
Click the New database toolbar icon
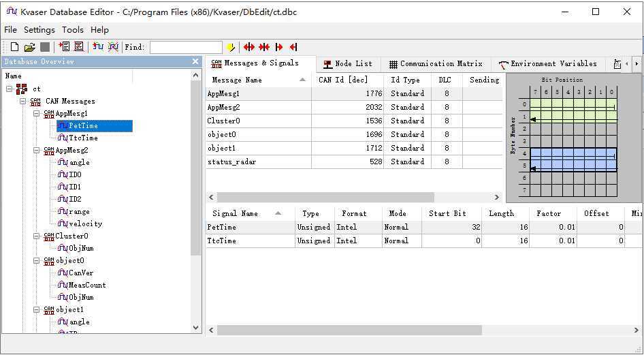click(x=14, y=47)
